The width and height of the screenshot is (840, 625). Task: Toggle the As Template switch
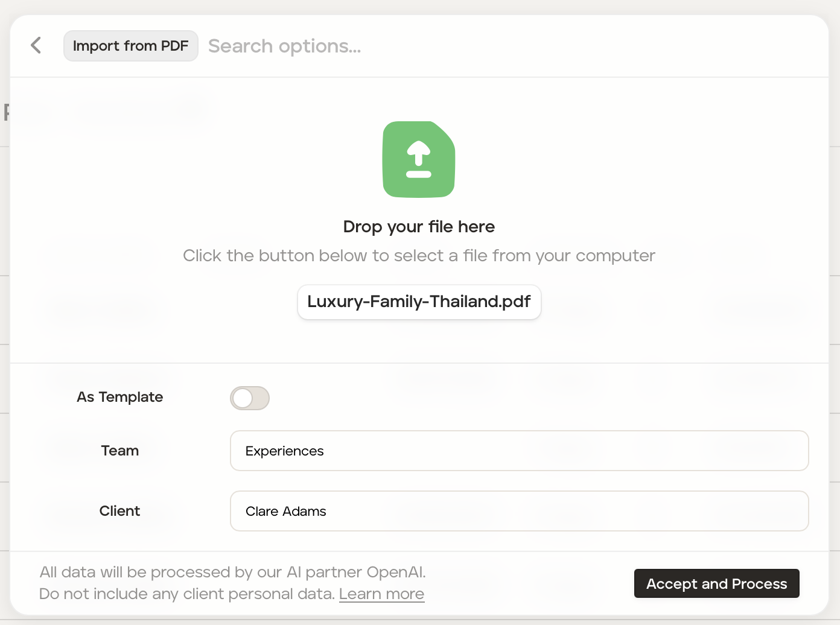click(x=250, y=398)
